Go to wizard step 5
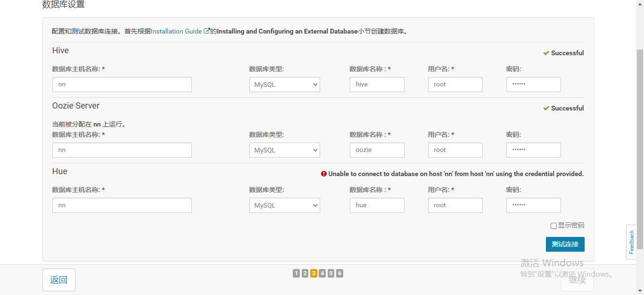The height and width of the screenshot is (295, 644). [331, 273]
